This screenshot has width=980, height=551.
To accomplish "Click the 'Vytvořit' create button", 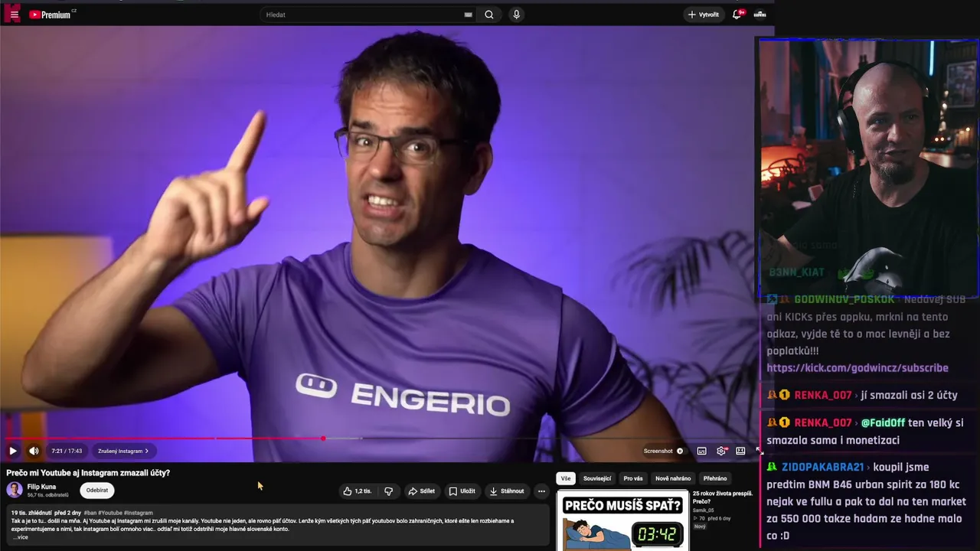I will click(704, 15).
